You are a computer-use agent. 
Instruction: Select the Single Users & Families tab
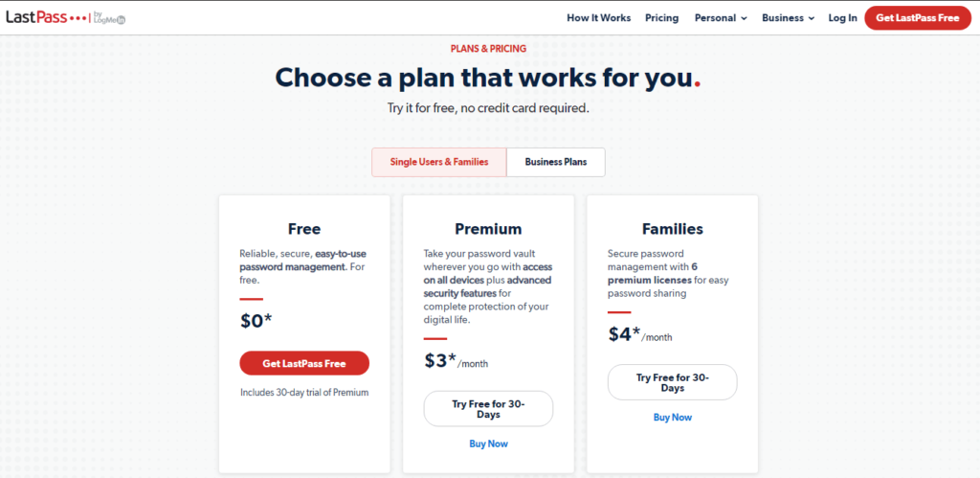click(439, 162)
